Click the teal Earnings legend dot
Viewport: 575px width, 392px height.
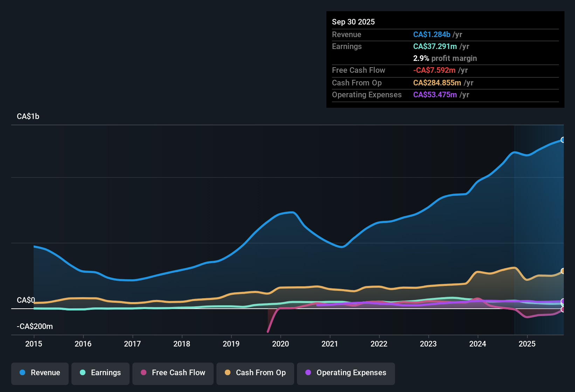point(83,373)
